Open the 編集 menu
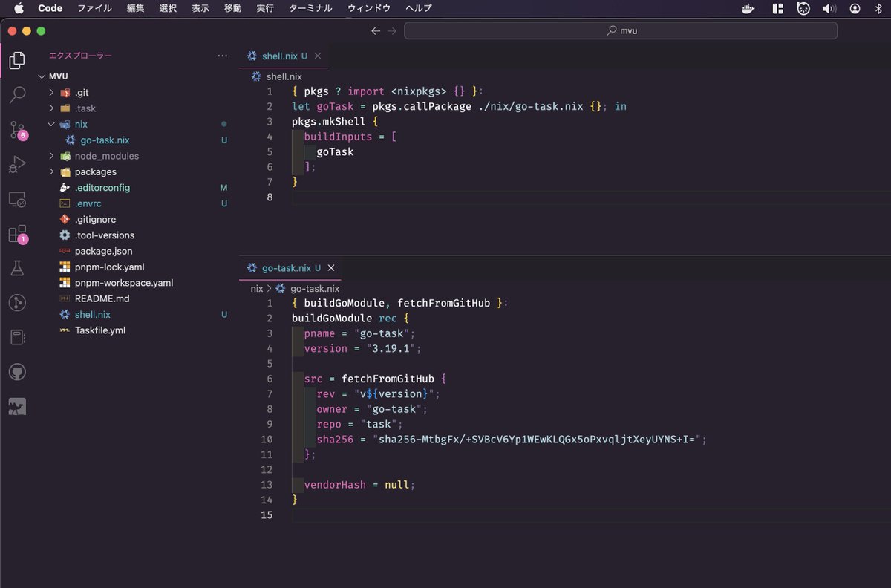This screenshot has height=588, width=891. 136,8
